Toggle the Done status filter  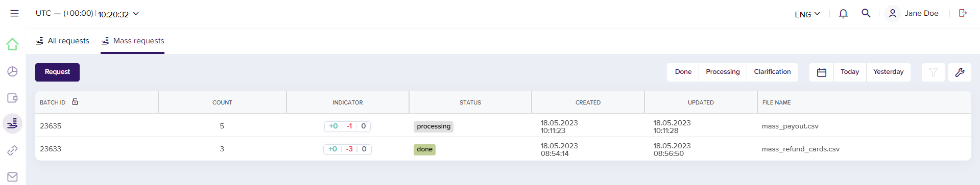[x=683, y=72]
